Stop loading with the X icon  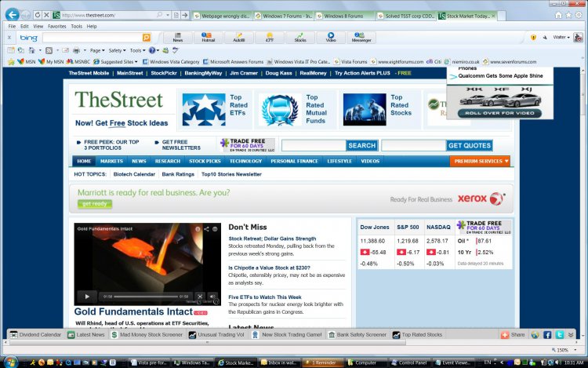point(46,15)
